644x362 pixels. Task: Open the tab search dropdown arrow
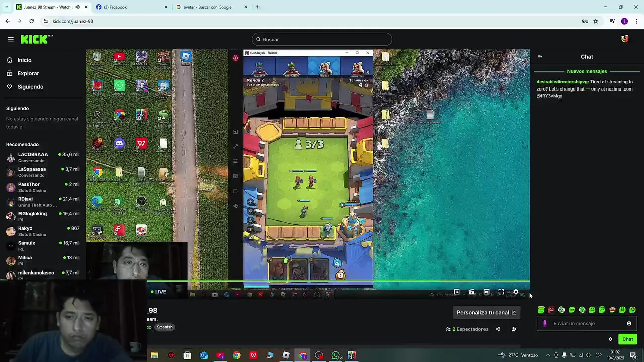(x=7, y=7)
